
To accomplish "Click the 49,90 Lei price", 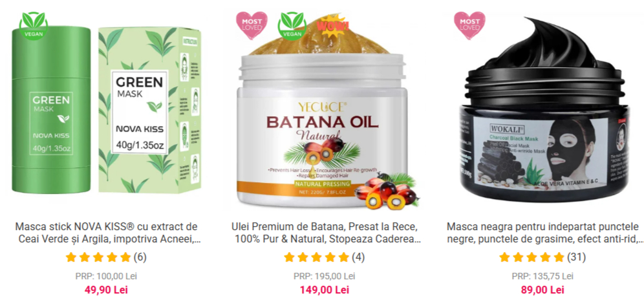I will point(107,290).
